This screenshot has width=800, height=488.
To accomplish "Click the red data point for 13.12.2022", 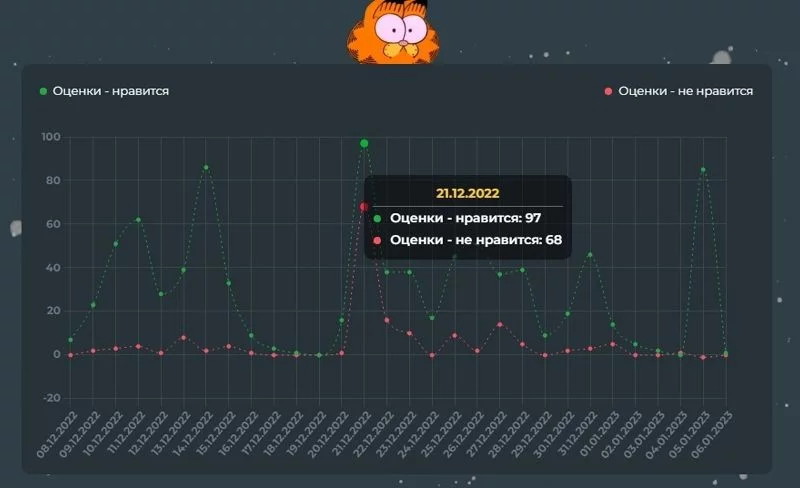I will [x=183, y=337].
